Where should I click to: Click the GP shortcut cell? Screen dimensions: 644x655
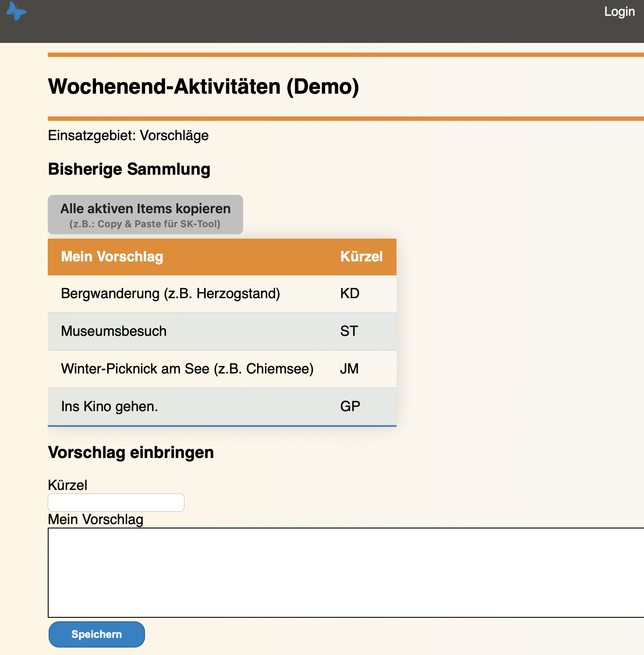(x=350, y=406)
